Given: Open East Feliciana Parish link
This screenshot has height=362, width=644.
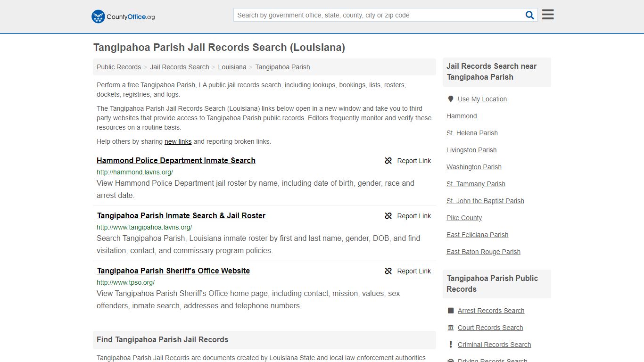Looking at the screenshot, I should point(477,235).
